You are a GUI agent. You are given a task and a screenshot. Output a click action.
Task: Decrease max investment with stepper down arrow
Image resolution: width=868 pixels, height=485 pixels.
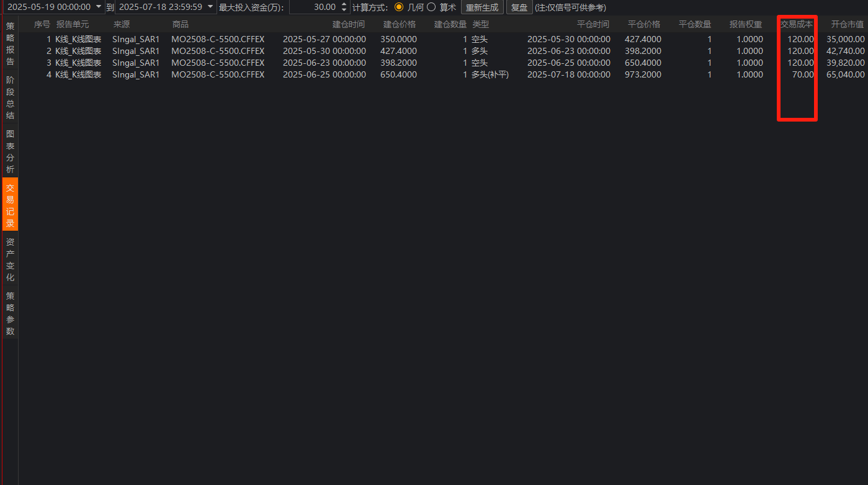pos(345,10)
